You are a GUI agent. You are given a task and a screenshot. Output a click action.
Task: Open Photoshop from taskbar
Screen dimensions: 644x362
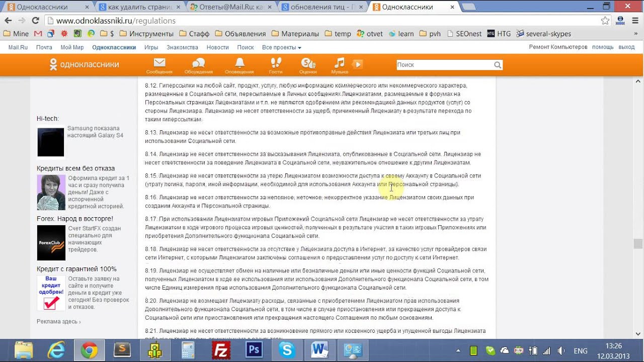tap(254, 350)
